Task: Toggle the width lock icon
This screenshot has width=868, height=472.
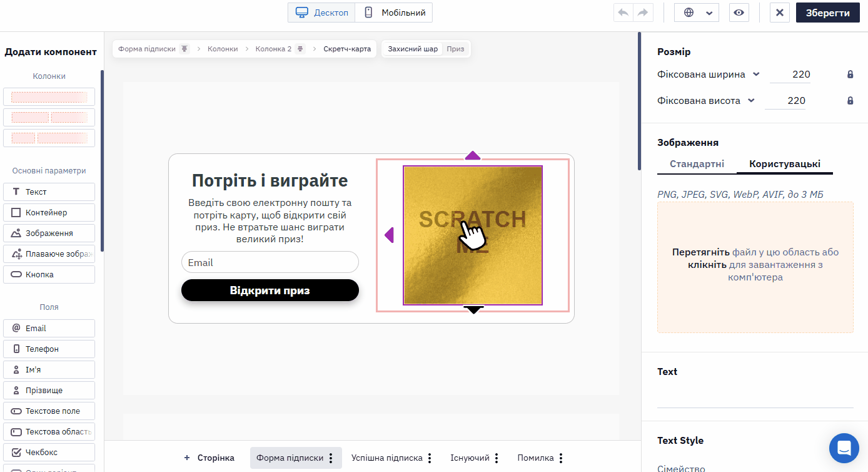Action: [850, 74]
